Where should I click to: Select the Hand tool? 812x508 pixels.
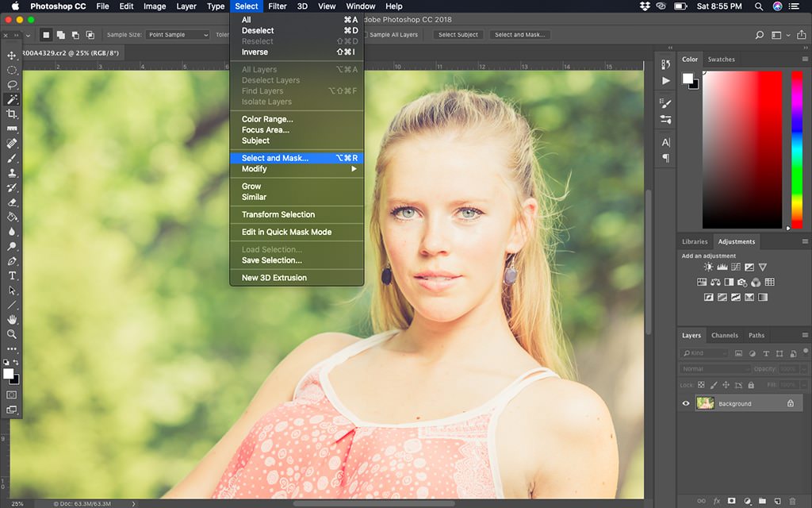click(x=12, y=319)
